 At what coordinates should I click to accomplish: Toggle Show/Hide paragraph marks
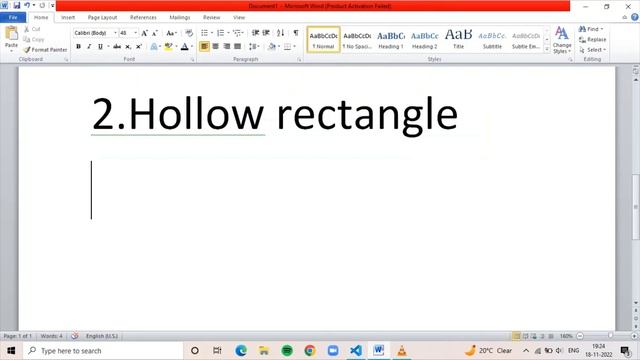click(x=296, y=33)
